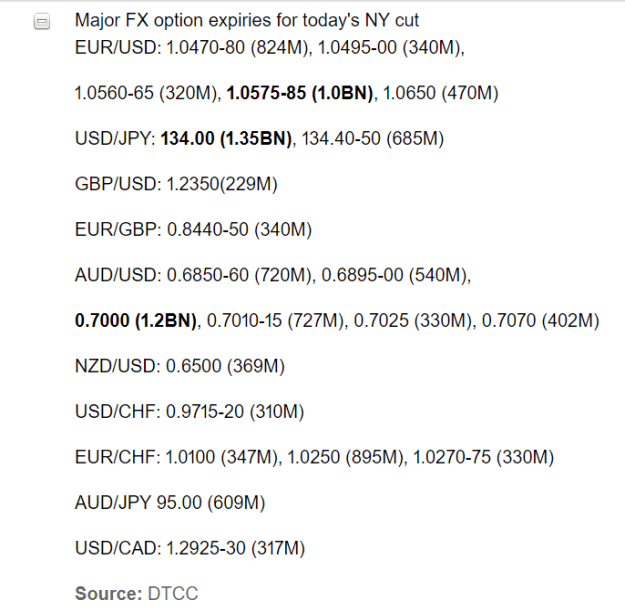Click the 1.0650 (470M) euro expiry

coord(440,93)
